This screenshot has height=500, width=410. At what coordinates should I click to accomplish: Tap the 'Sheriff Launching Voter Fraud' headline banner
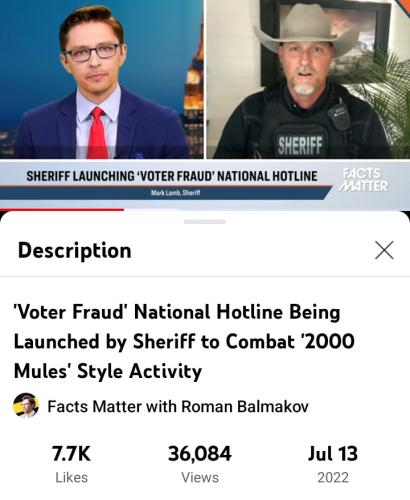(172, 176)
